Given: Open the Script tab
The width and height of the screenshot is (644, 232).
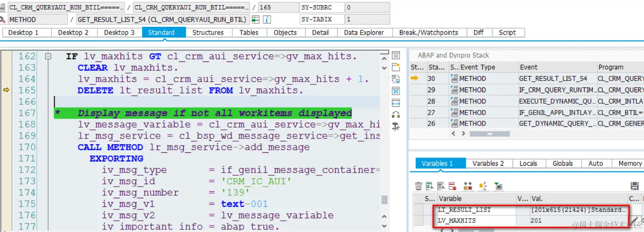Looking at the screenshot, I should coord(507,32).
